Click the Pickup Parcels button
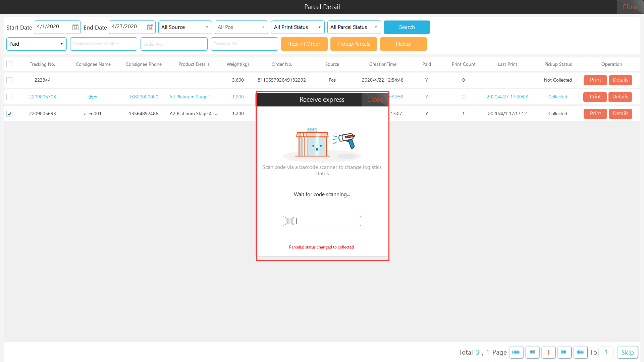 click(x=354, y=44)
